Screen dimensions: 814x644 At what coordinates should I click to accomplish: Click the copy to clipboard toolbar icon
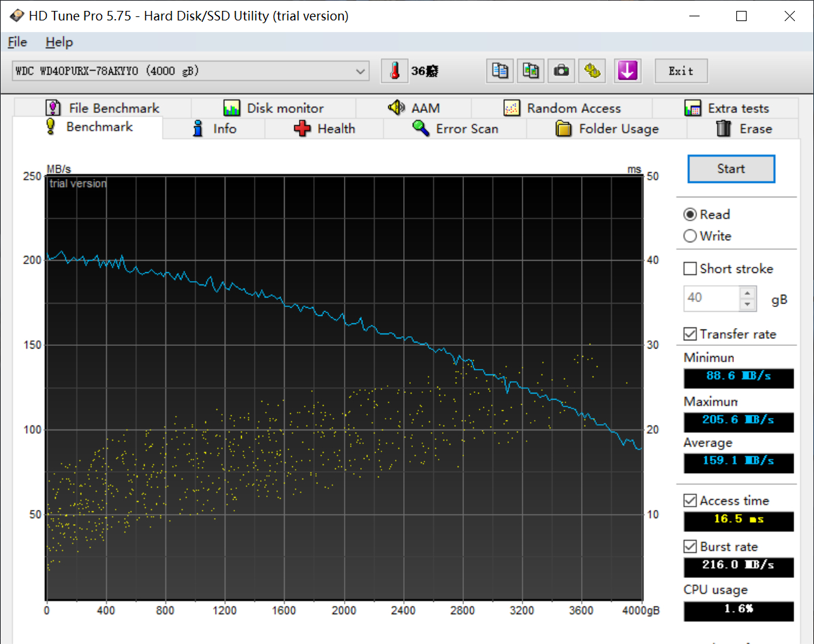[x=500, y=71]
